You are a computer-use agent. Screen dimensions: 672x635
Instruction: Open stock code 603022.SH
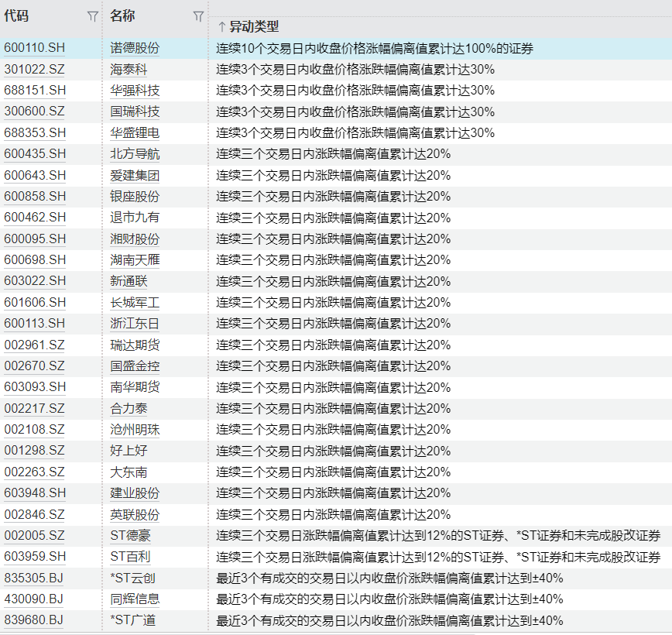pyautogui.click(x=35, y=281)
